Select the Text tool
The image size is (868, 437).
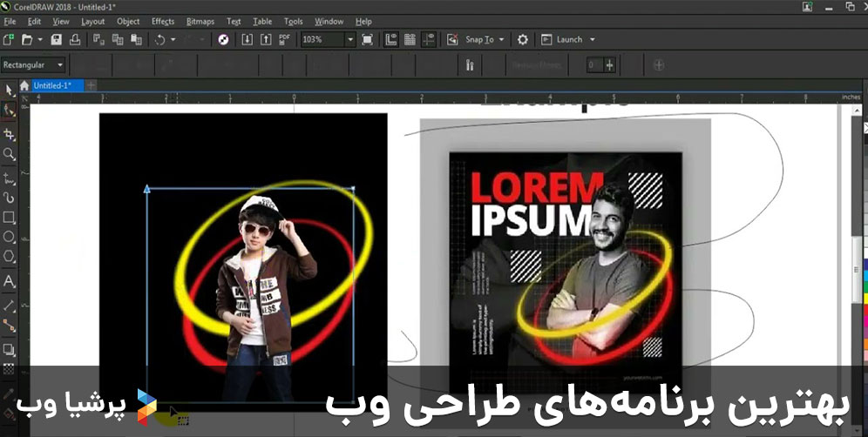tap(9, 281)
